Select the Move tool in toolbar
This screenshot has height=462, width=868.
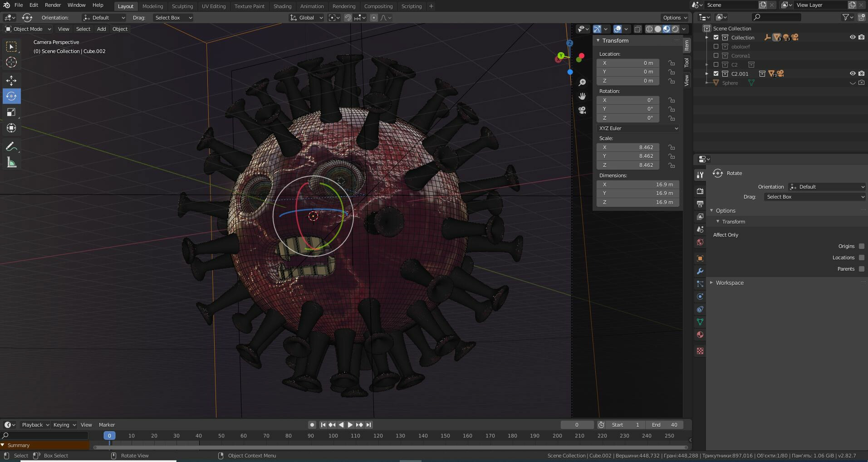point(11,81)
